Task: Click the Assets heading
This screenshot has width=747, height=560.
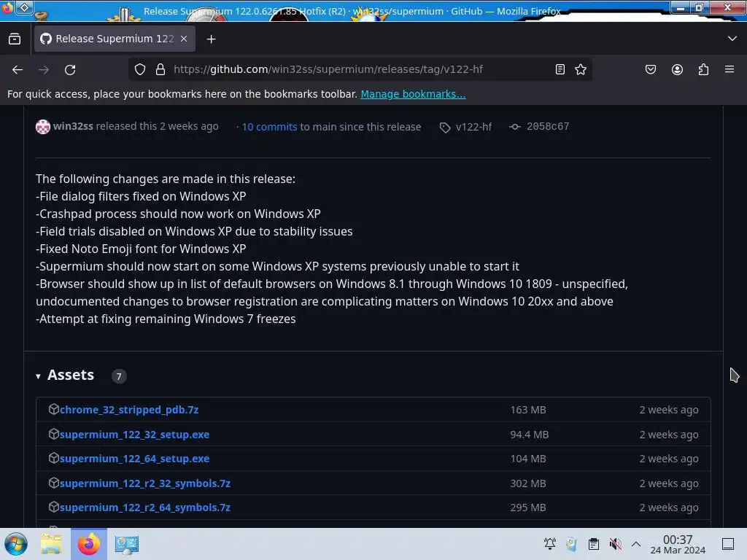Action: click(71, 376)
